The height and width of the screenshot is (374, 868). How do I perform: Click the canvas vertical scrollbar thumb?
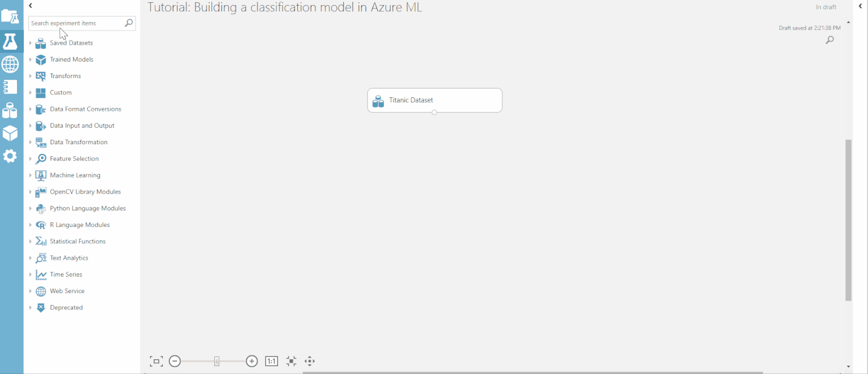coord(848,220)
